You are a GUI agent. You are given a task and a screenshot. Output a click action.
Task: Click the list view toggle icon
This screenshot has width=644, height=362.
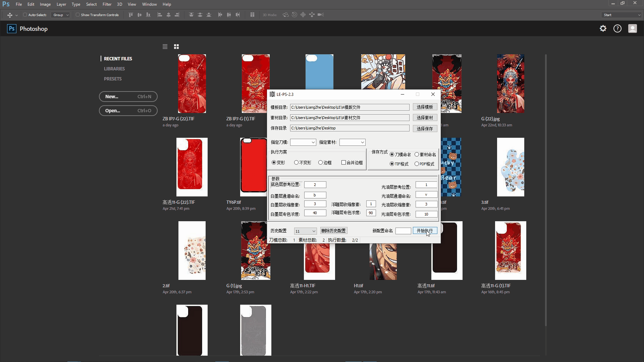[165, 46]
